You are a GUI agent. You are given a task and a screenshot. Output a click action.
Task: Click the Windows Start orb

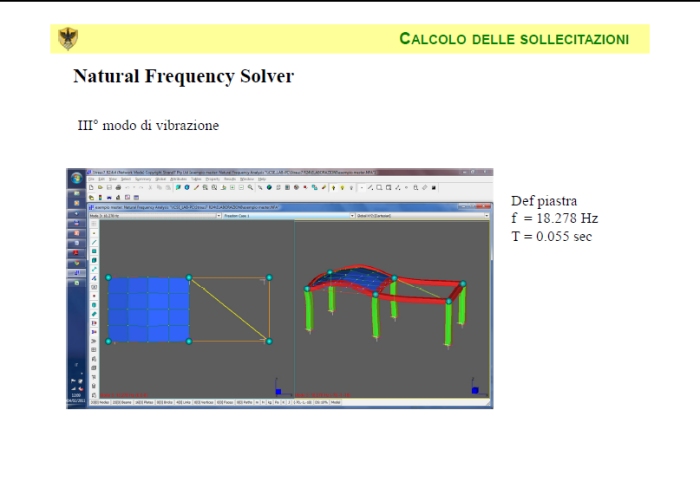[x=75, y=177]
